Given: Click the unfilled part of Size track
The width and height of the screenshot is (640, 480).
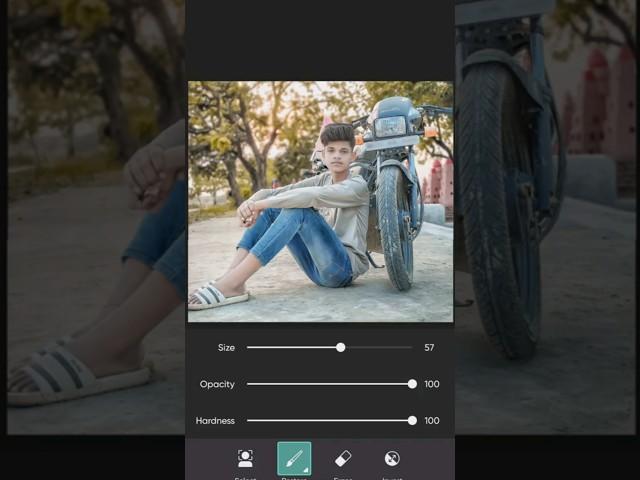Looking at the screenshot, I should (378, 347).
